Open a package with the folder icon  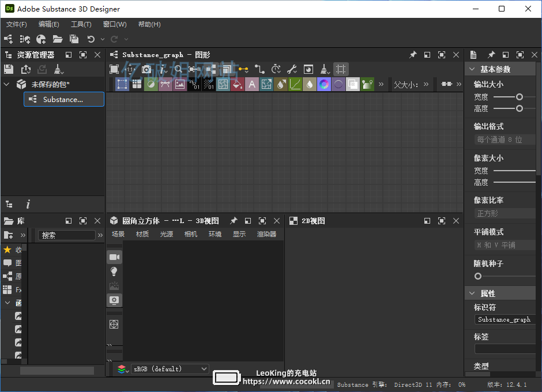click(x=58, y=39)
